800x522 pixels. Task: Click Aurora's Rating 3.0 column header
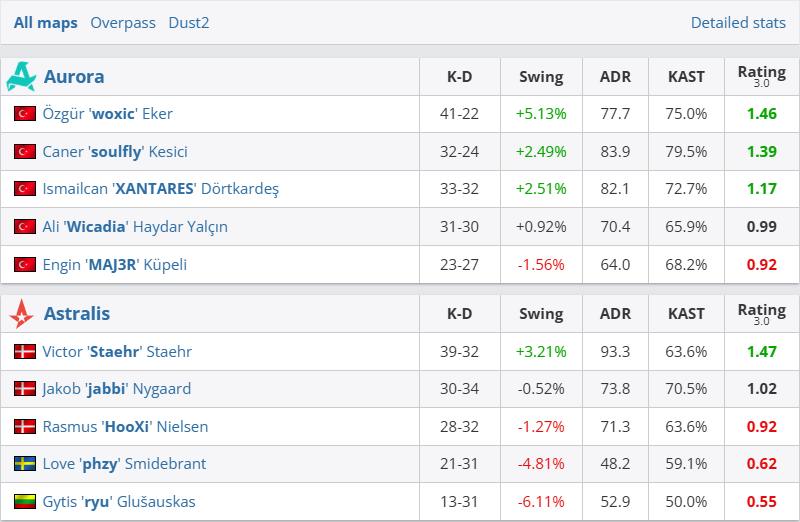coord(761,76)
